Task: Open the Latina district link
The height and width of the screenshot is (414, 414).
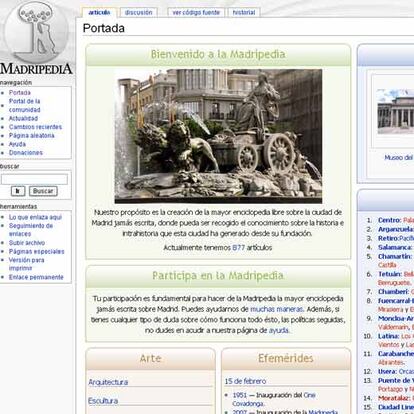Action: 389,336
